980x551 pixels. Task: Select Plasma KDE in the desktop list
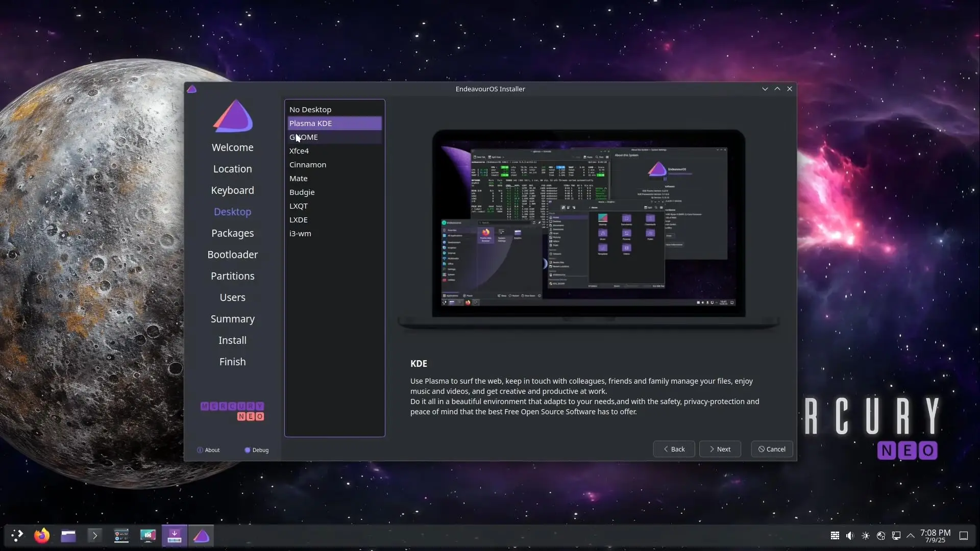point(334,123)
